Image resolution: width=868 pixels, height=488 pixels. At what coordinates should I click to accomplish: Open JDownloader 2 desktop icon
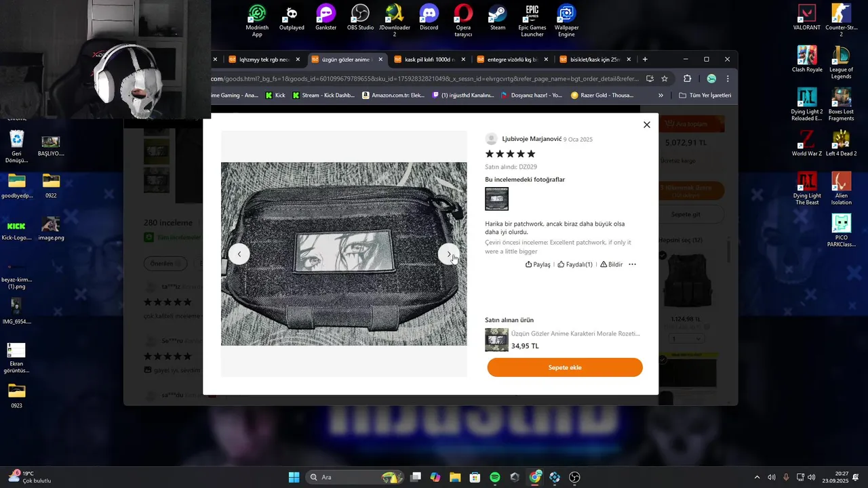point(395,20)
